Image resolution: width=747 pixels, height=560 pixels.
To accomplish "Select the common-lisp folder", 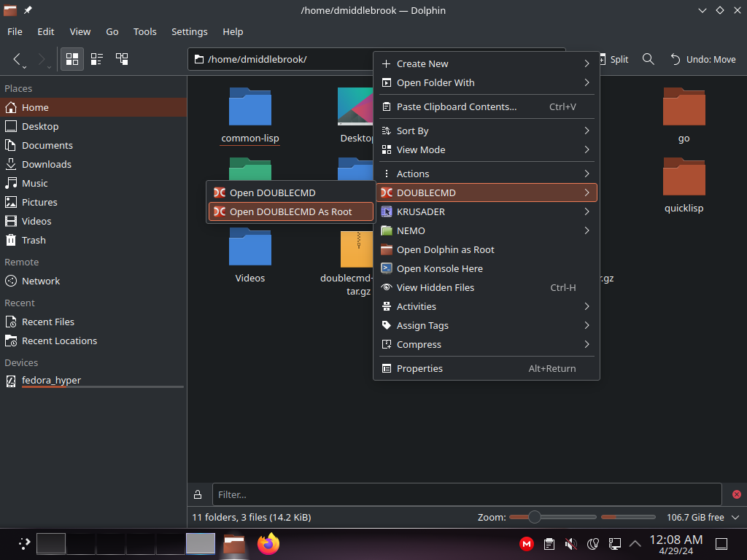I will coord(250,116).
